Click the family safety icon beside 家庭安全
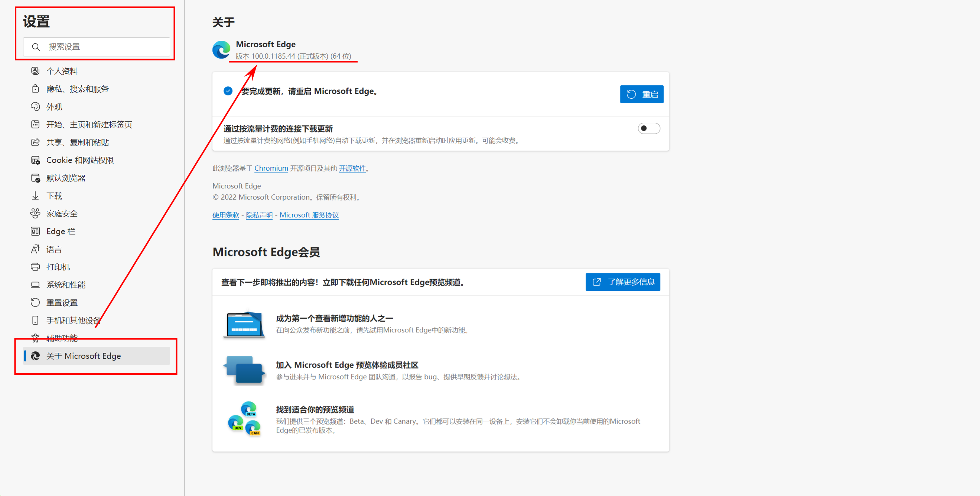The height and width of the screenshot is (496, 980). [35, 213]
